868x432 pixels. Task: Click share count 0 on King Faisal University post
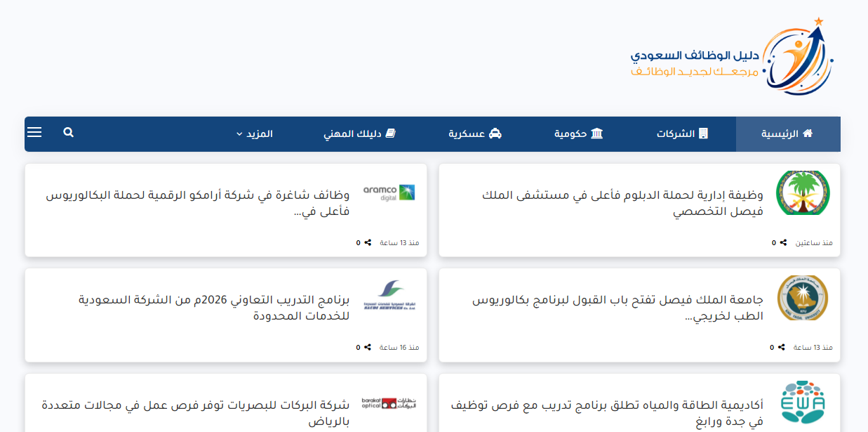point(772,347)
